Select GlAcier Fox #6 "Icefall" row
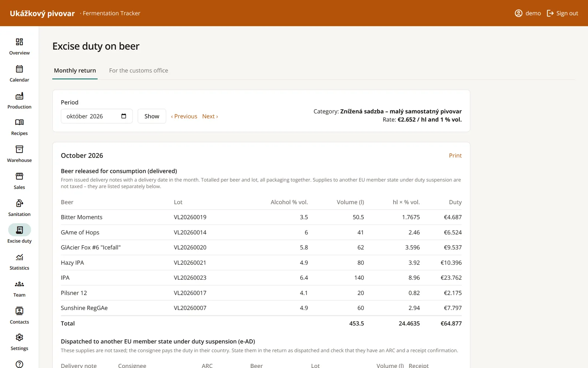The width and height of the screenshot is (588, 368). click(x=261, y=248)
